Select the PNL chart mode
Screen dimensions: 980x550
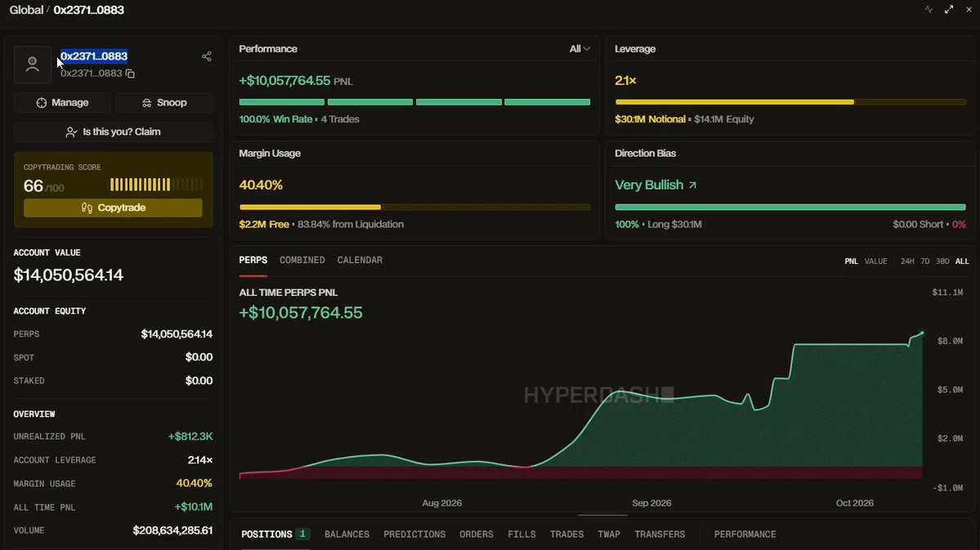click(x=851, y=262)
